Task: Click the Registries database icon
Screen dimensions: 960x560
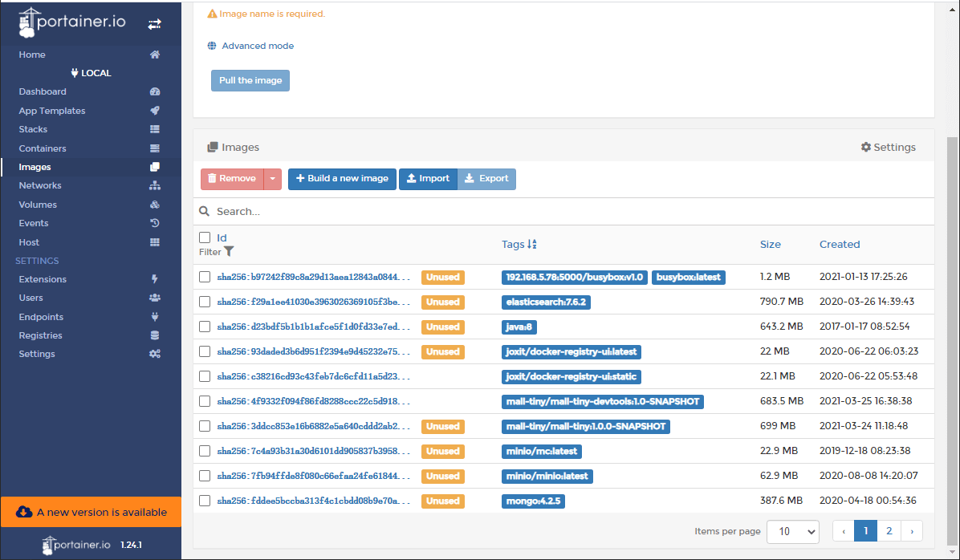Action: pyautogui.click(x=155, y=335)
